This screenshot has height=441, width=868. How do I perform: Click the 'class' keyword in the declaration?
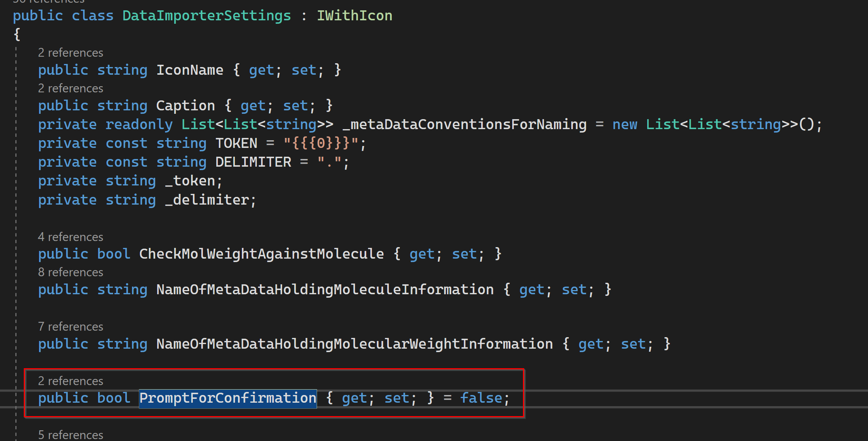(x=93, y=16)
